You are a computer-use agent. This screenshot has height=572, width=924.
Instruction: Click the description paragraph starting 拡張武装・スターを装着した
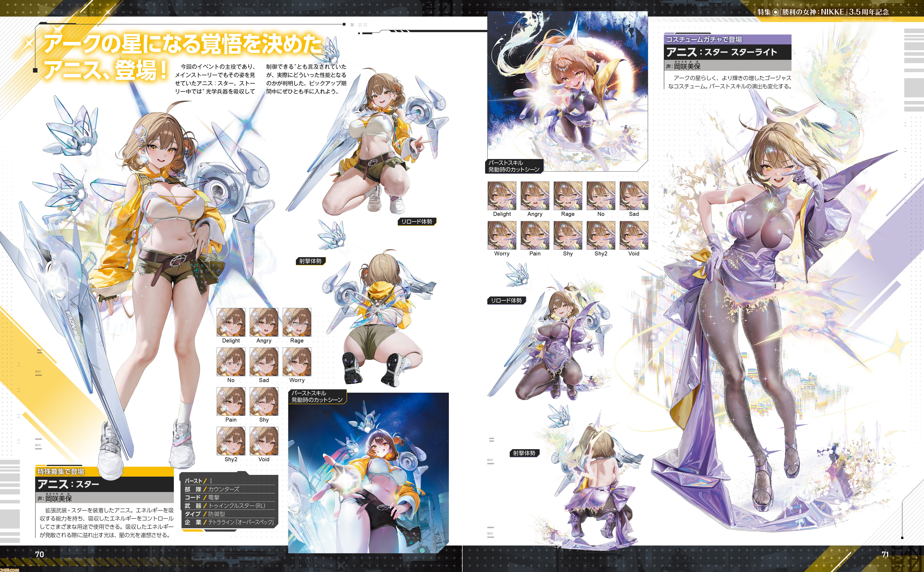tap(107, 523)
